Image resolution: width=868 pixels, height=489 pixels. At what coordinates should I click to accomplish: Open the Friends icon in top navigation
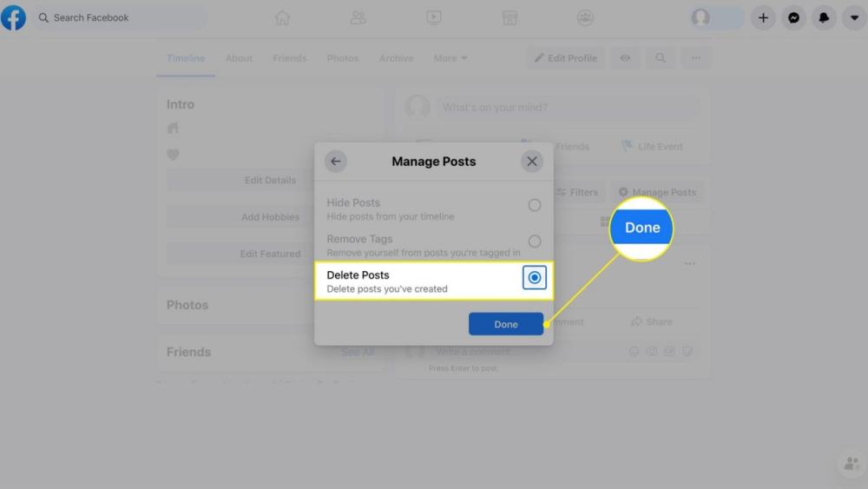[358, 17]
